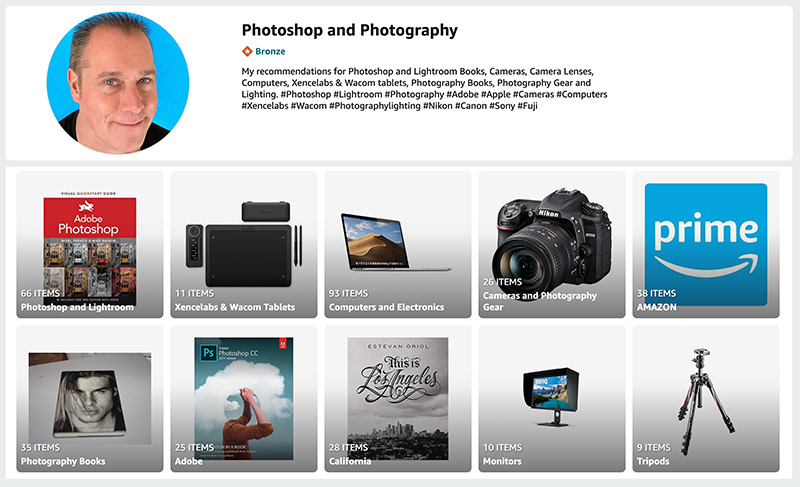Click the Amazon Prime logo tile

[706, 245]
